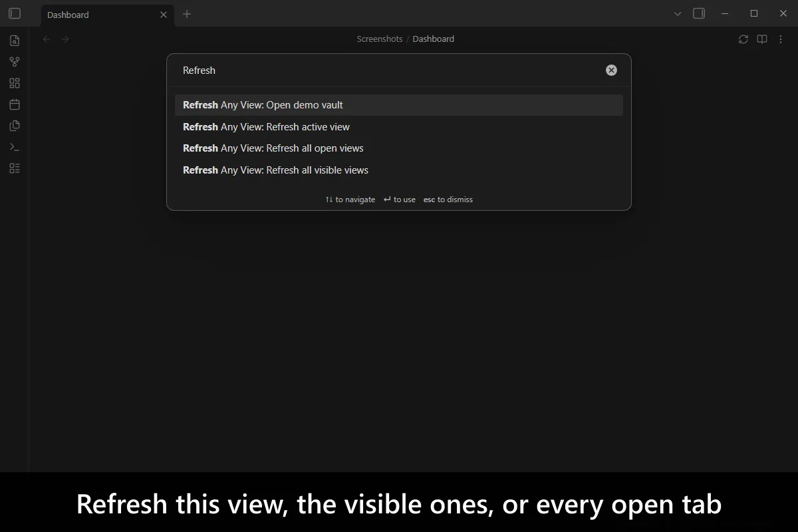Run Refresh Any View: Open demo vault

click(x=399, y=105)
